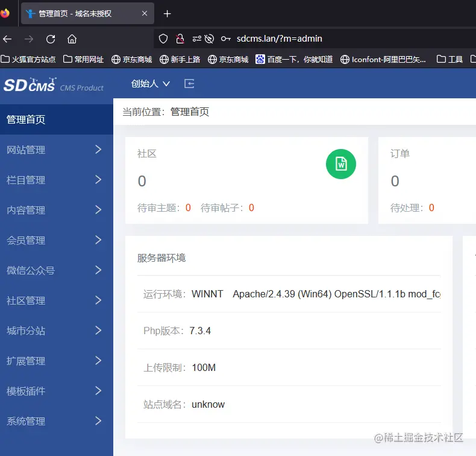Click the Firefox logo icon
Image resolution: width=476 pixels, height=456 pixels.
click(4, 13)
